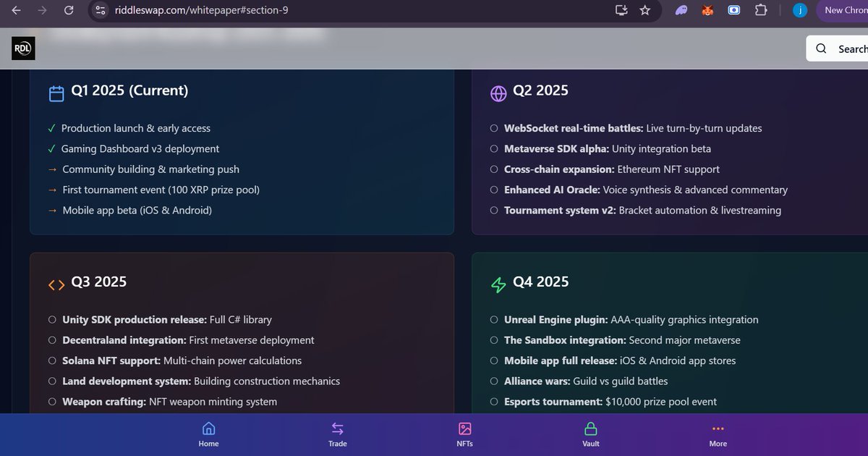Open the NFTs tab
This screenshot has width=868, height=456.
coord(465,434)
